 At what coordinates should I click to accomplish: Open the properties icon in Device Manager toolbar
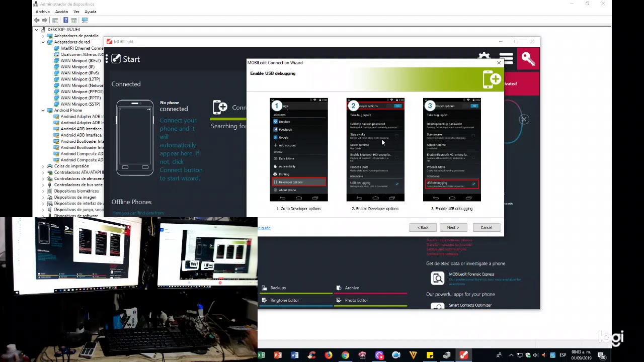tap(55, 20)
